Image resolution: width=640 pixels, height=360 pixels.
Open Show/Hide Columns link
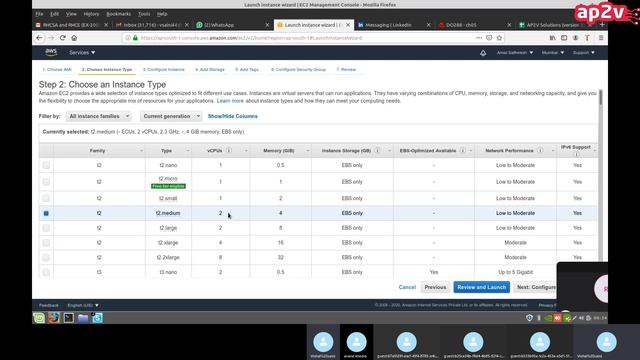point(233,116)
